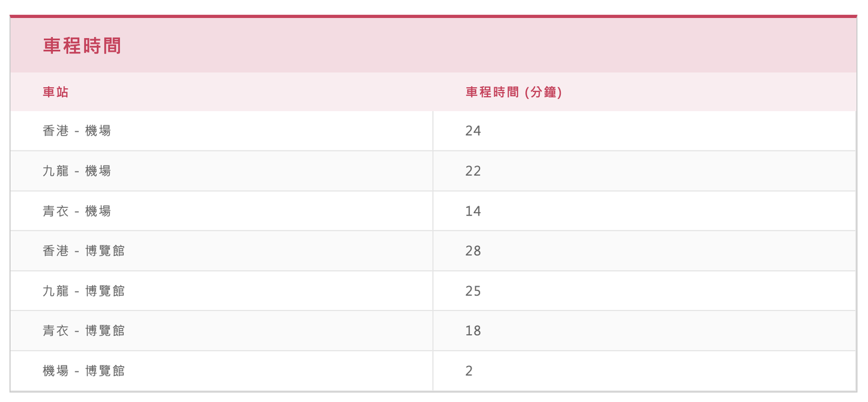Click the 22 minutes value

point(473,171)
